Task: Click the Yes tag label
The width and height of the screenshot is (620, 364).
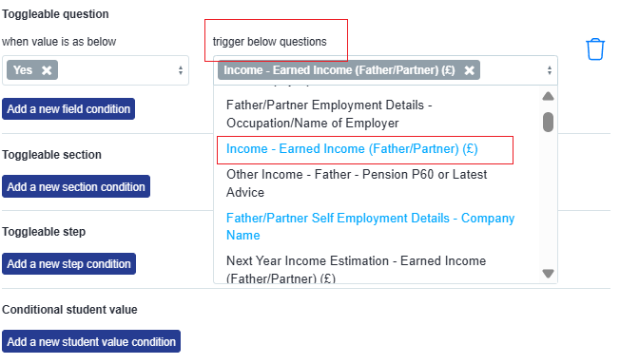Action: 23,70
